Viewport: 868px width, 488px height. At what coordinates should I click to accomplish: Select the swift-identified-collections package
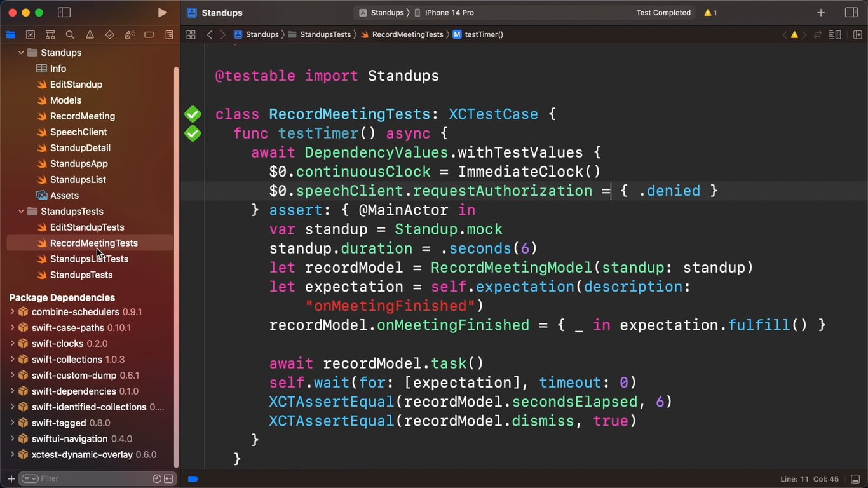(x=90, y=407)
